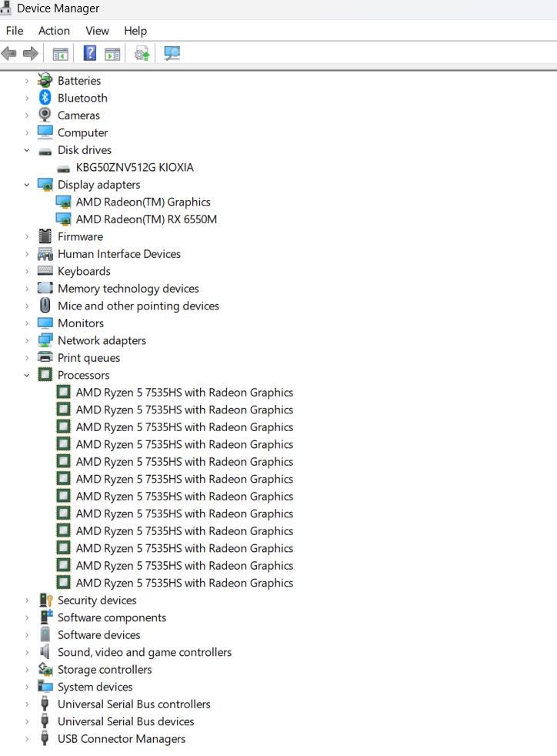The height and width of the screenshot is (756, 557).
Task: Click Show/Hide Console Tree toolbar icon
Action: 60,54
